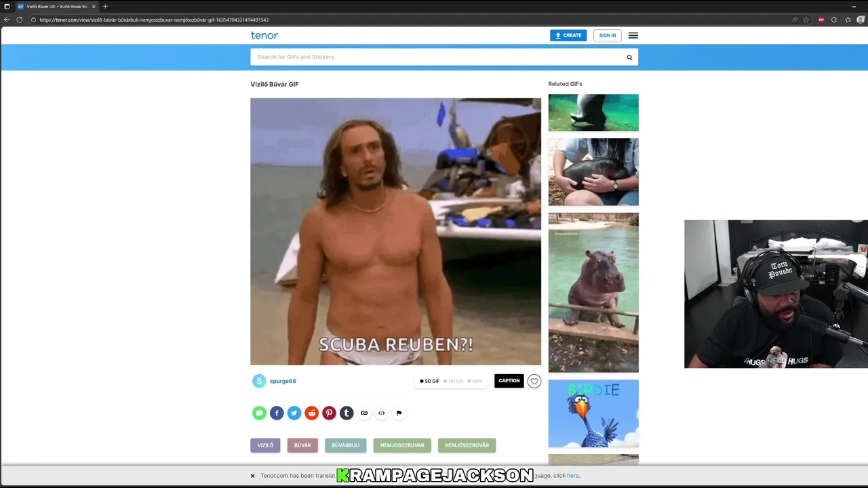Select the NEMJOSSZBUVAR tag

402,445
